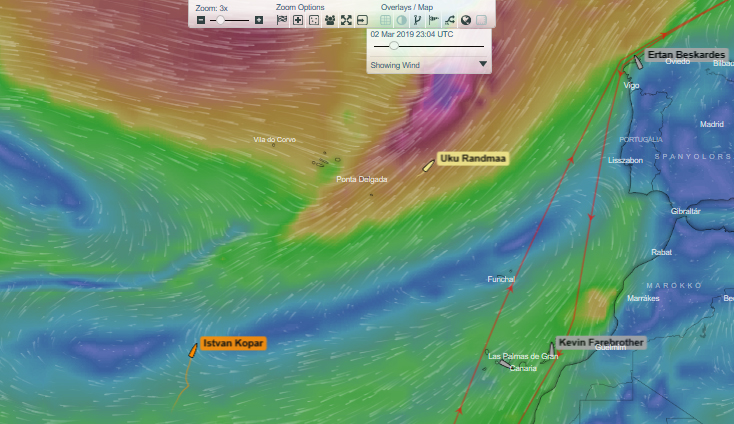
Task: Click Ertan Beskardes' grey boat marker
Action: click(x=638, y=62)
